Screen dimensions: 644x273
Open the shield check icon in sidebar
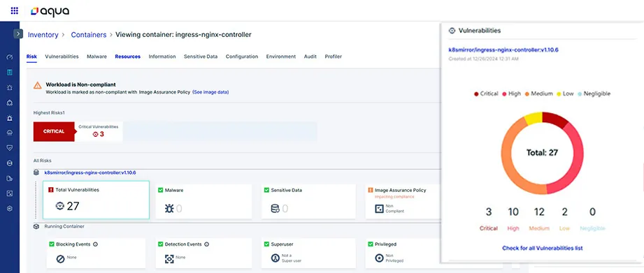click(x=10, y=147)
